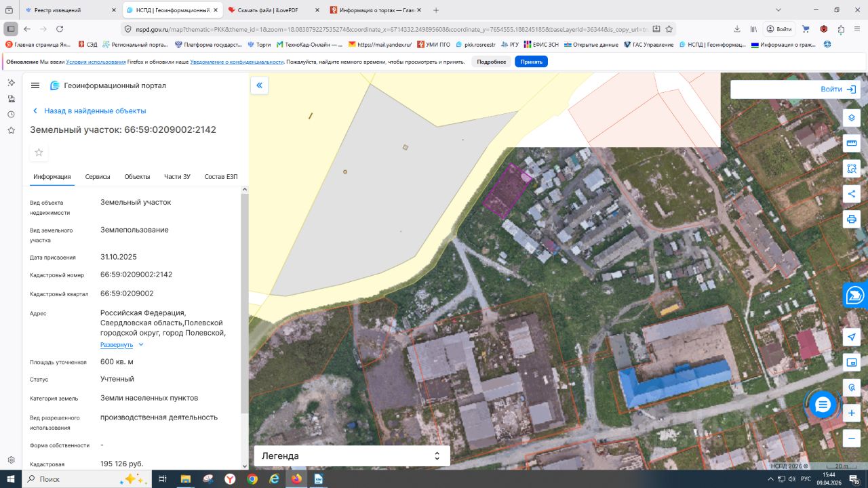
Task: Open the sidebar history clock icon
Action: click(x=11, y=115)
